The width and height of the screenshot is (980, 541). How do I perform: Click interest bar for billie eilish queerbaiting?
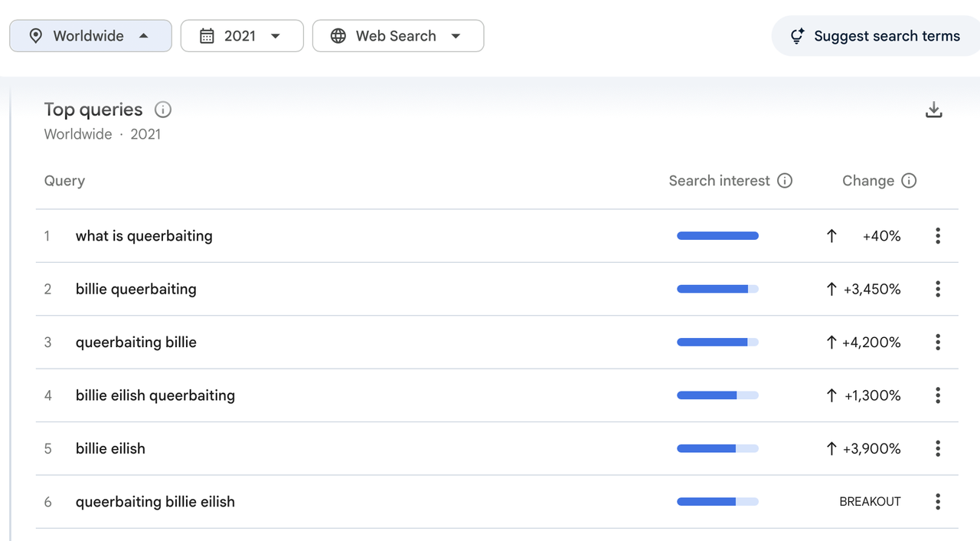pyautogui.click(x=717, y=395)
